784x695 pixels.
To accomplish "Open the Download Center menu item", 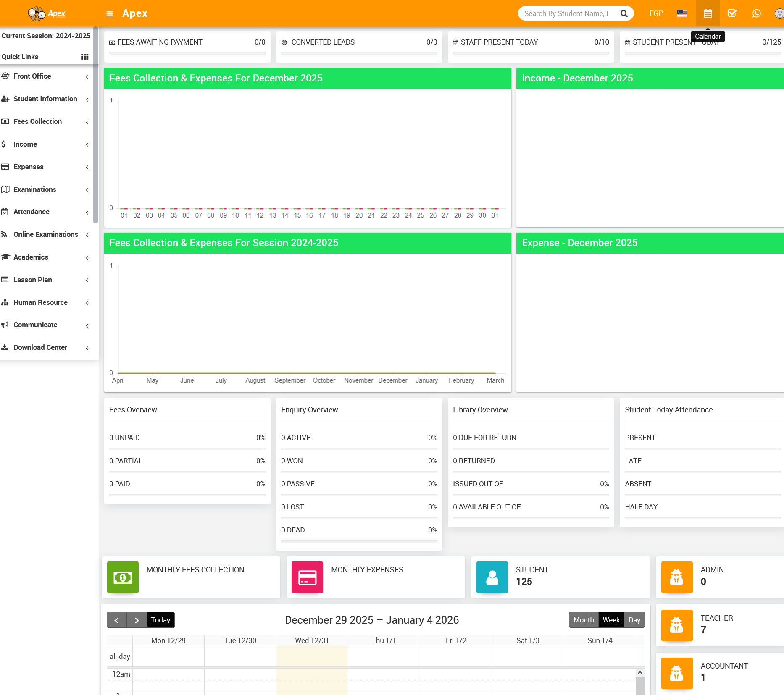I will [40, 347].
